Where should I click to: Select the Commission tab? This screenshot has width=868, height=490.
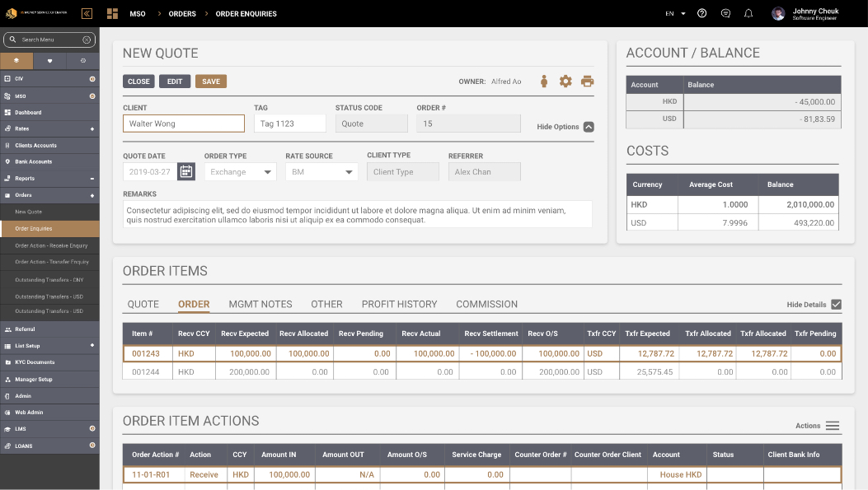pos(486,304)
